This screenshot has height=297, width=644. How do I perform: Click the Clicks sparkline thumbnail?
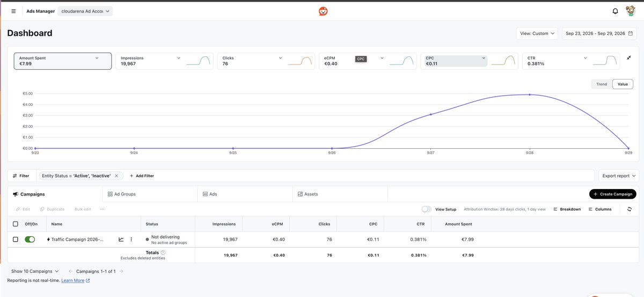300,61
